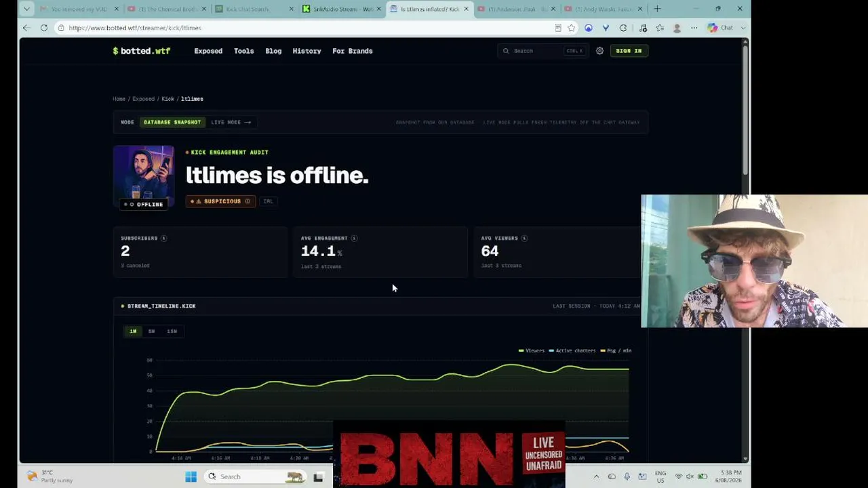Click the 64 average viewers value

pos(490,251)
